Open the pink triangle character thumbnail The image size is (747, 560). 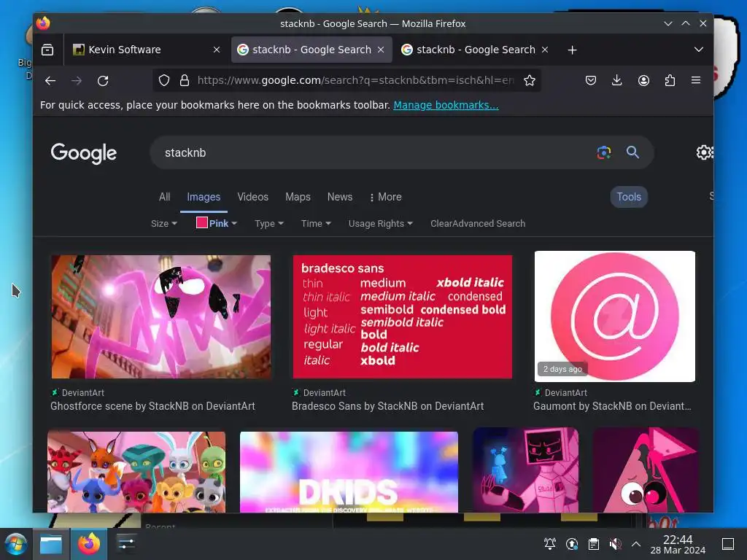646,470
